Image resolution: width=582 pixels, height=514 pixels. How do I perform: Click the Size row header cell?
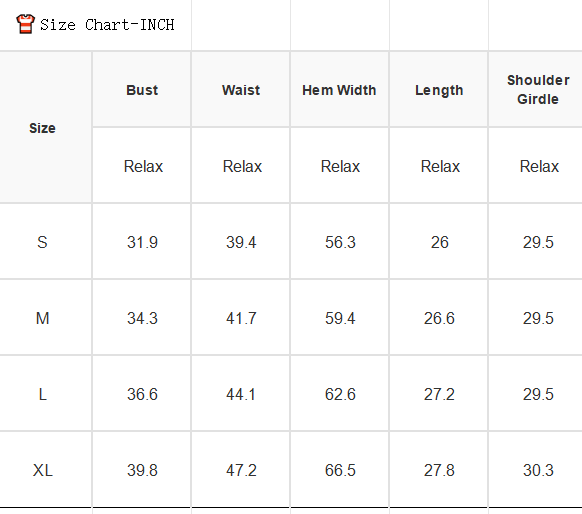(x=42, y=128)
